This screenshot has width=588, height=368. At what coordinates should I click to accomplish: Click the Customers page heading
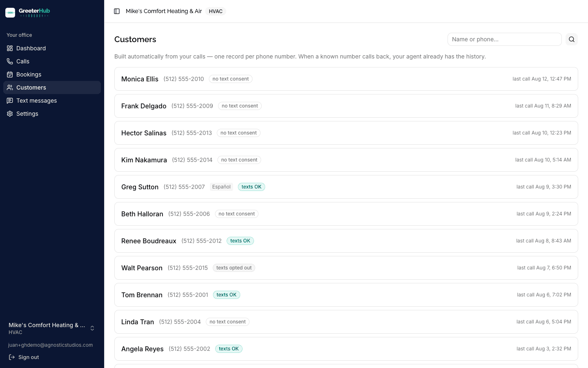[x=135, y=39]
